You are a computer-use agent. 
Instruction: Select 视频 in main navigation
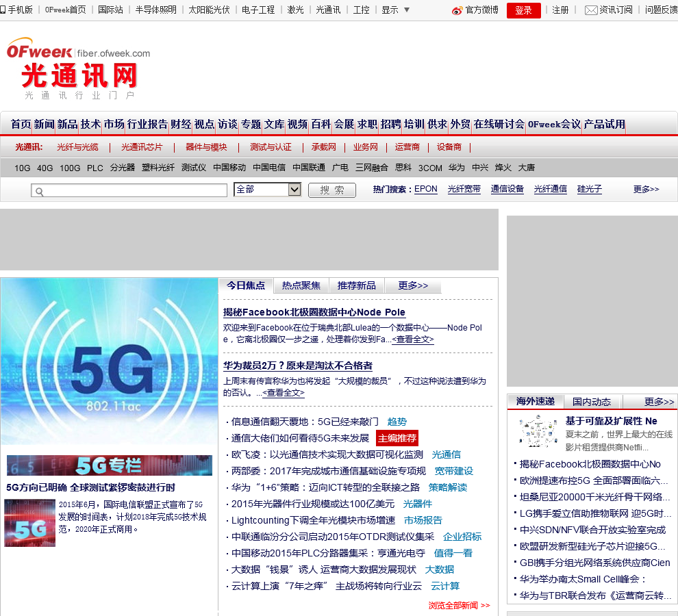pos(297,124)
